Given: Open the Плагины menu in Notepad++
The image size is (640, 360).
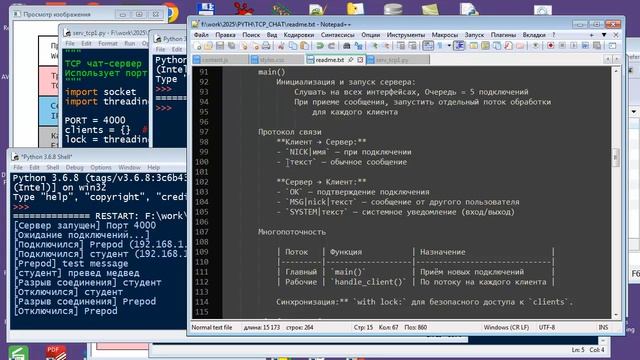Looking at the screenshot, I should [x=503, y=35].
